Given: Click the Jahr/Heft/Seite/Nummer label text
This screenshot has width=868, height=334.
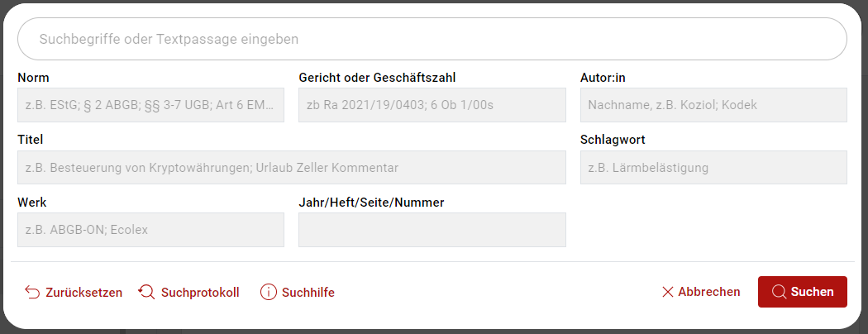Looking at the screenshot, I should point(371,203).
